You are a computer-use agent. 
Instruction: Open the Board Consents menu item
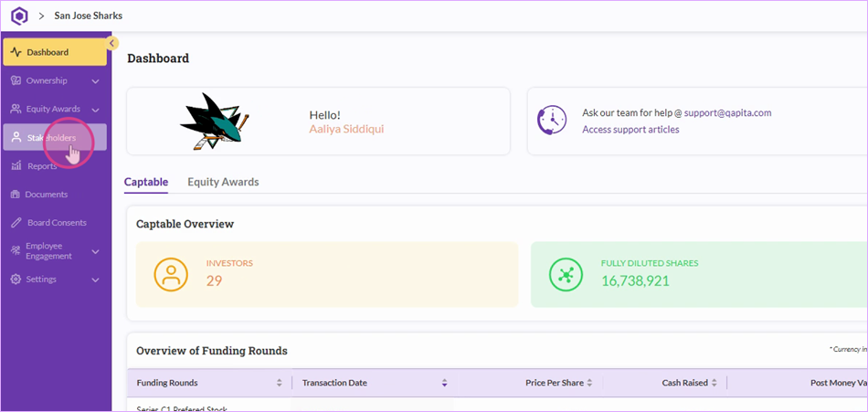pos(55,223)
